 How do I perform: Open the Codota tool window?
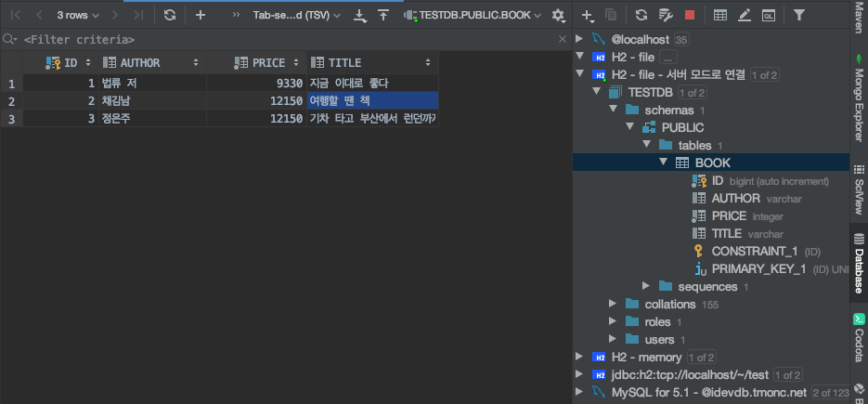(x=859, y=337)
